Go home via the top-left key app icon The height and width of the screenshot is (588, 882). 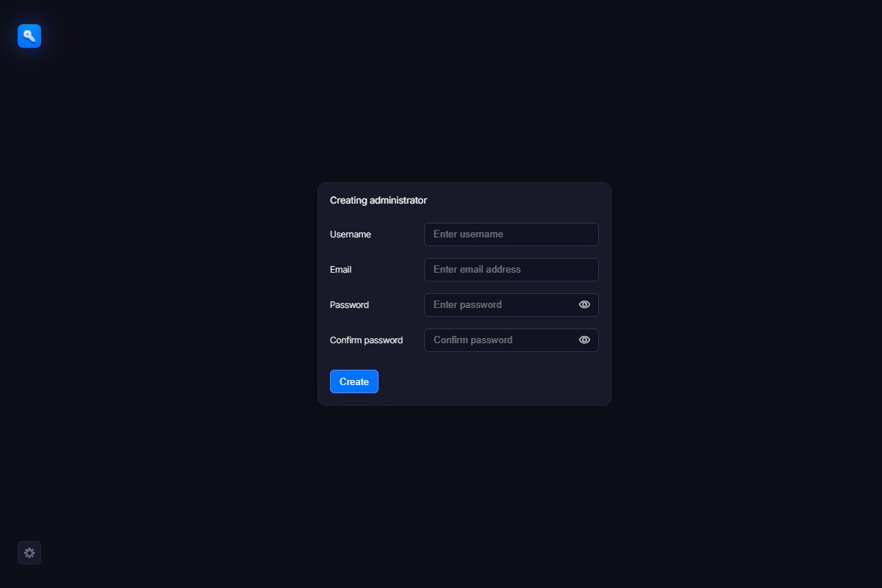[29, 36]
